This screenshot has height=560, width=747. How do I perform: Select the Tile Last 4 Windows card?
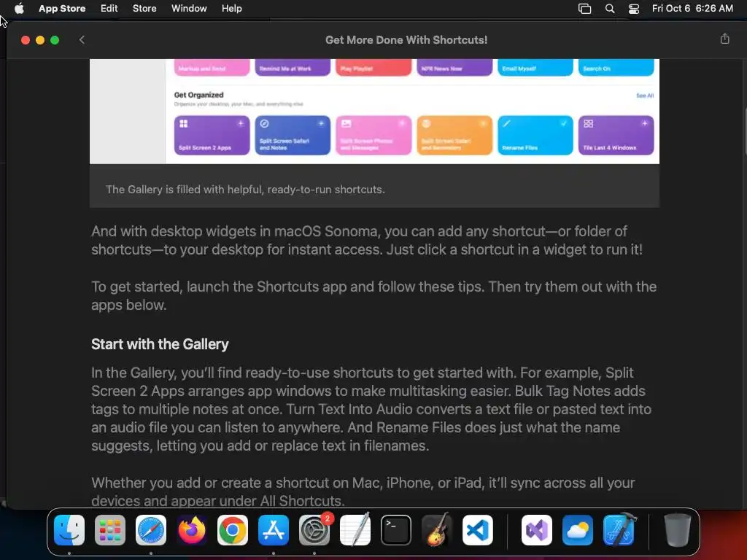point(616,135)
